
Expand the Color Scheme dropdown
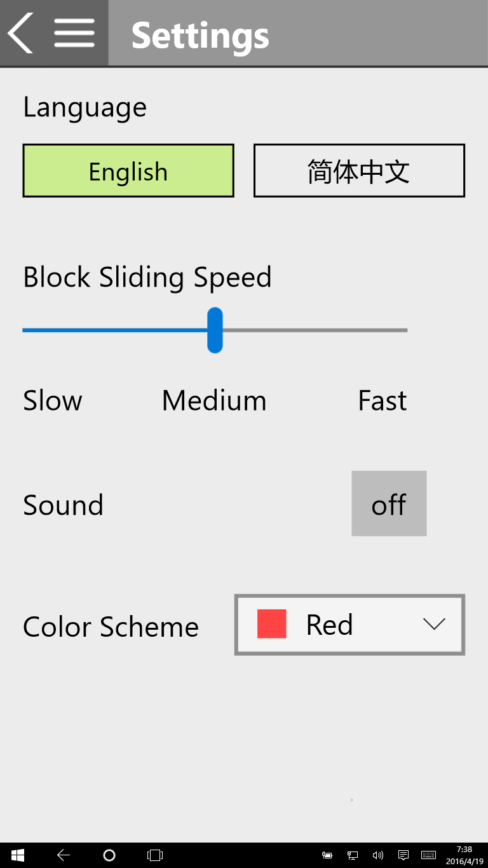coord(349,625)
